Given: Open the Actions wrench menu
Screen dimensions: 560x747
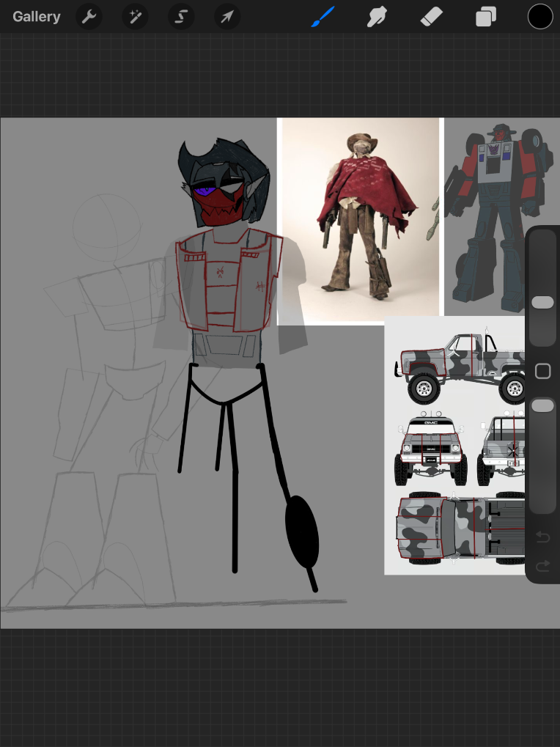Looking at the screenshot, I should pyautogui.click(x=89, y=17).
